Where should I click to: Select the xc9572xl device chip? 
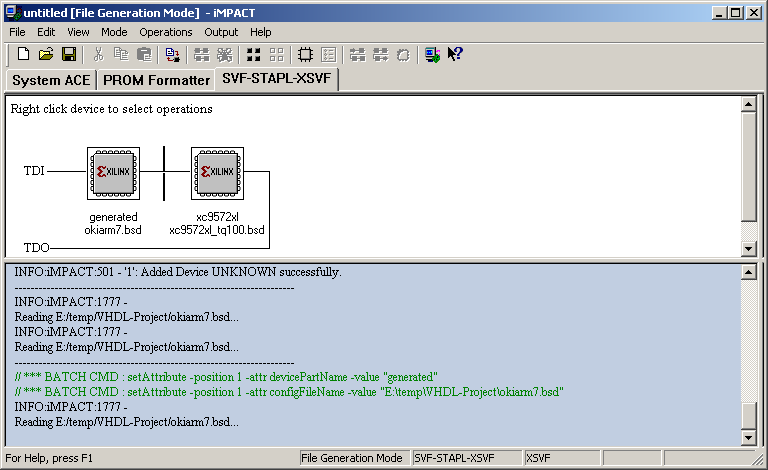click(217, 173)
